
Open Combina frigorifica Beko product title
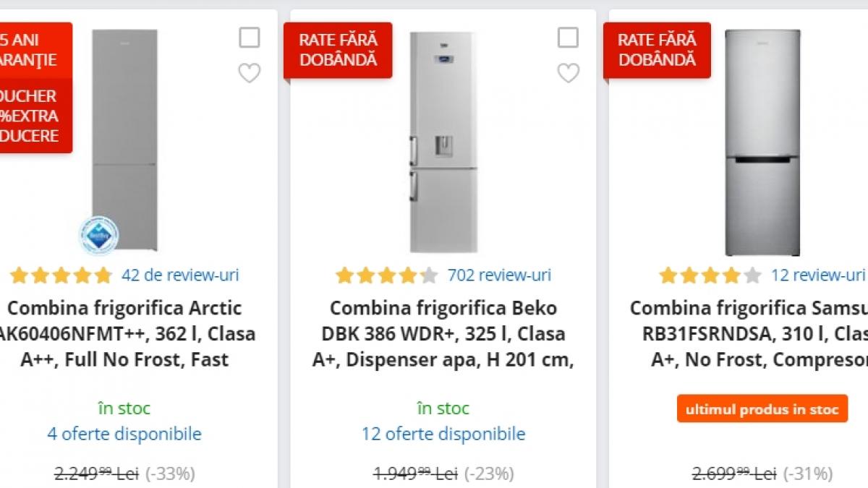tap(443, 334)
